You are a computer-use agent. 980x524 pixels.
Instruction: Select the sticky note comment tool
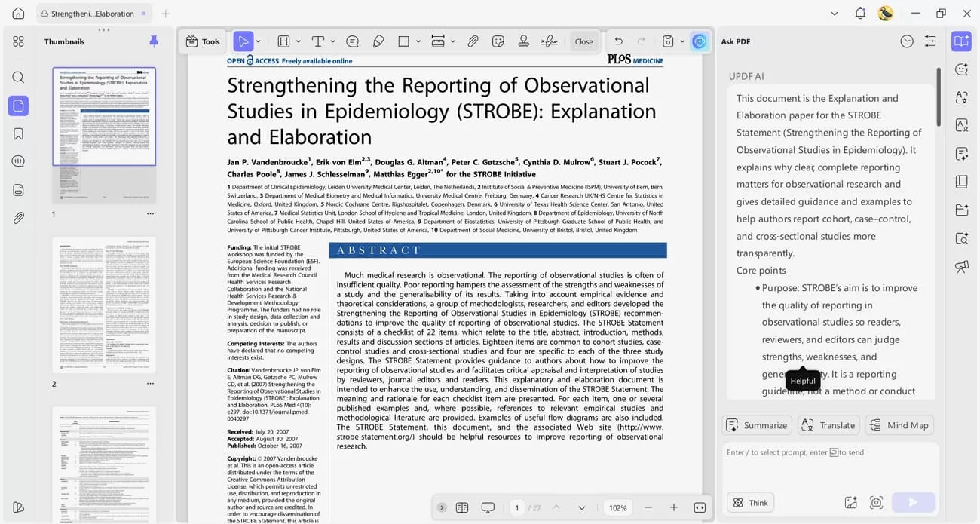click(352, 41)
